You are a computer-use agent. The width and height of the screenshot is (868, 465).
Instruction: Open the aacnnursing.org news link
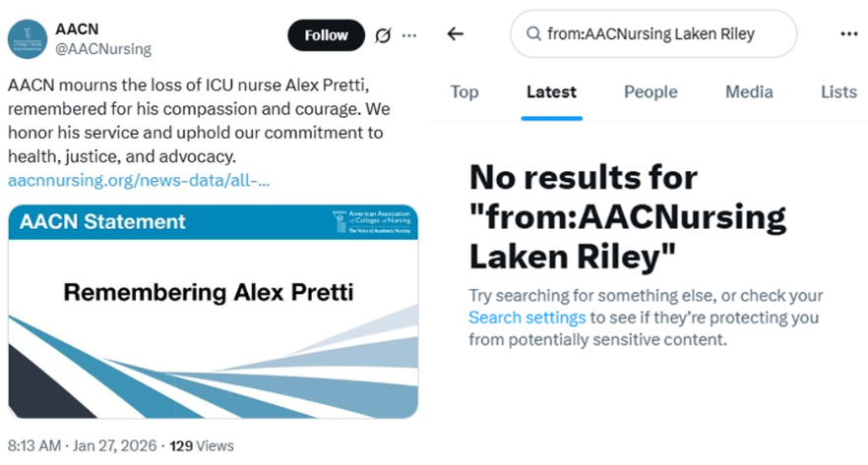pyautogui.click(x=139, y=181)
